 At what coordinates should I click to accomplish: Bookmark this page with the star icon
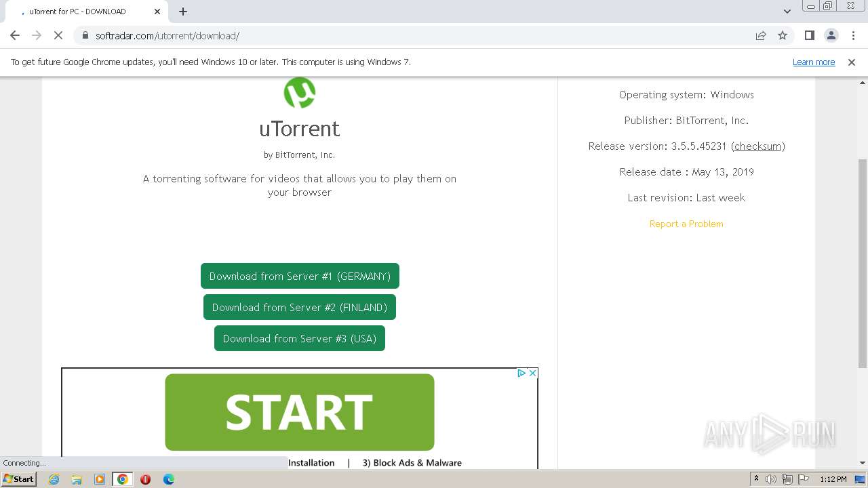tap(783, 35)
